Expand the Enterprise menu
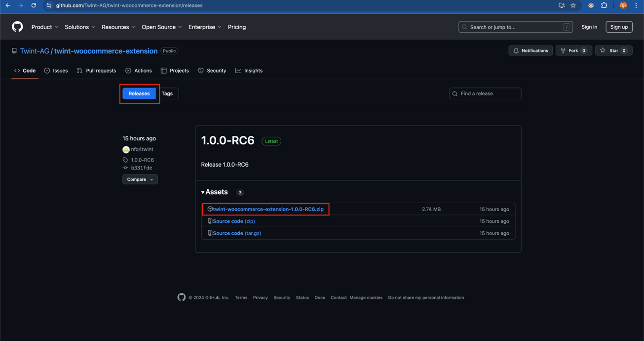Screen dimensions: 644x341 tap(205, 27)
